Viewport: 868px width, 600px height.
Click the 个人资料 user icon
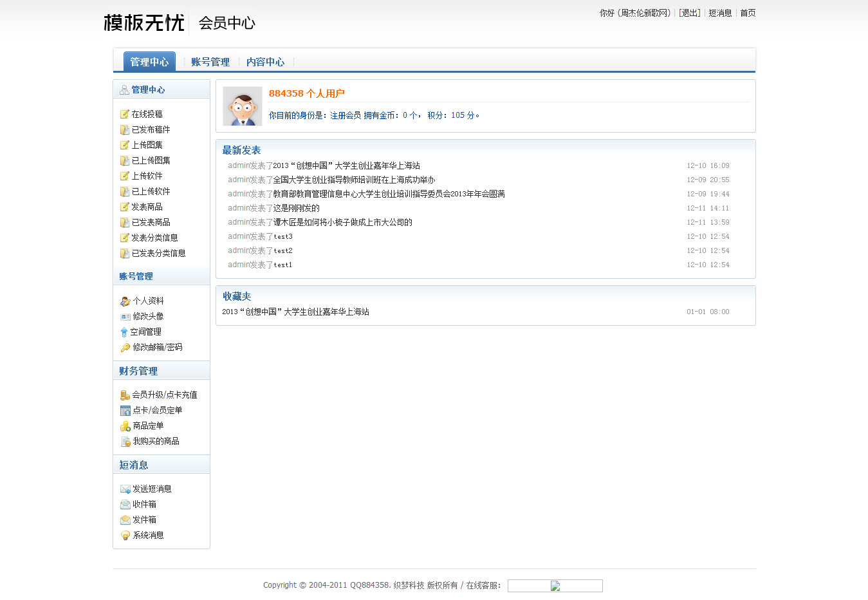pos(125,301)
